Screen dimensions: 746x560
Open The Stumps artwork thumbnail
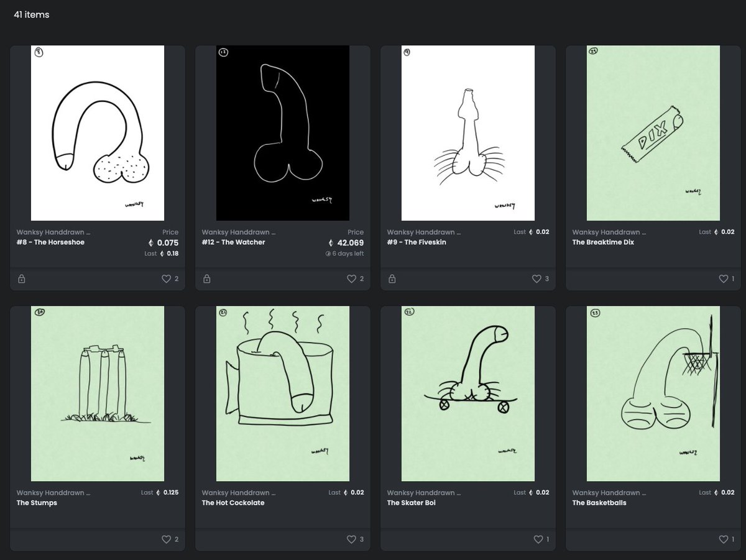point(98,393)
